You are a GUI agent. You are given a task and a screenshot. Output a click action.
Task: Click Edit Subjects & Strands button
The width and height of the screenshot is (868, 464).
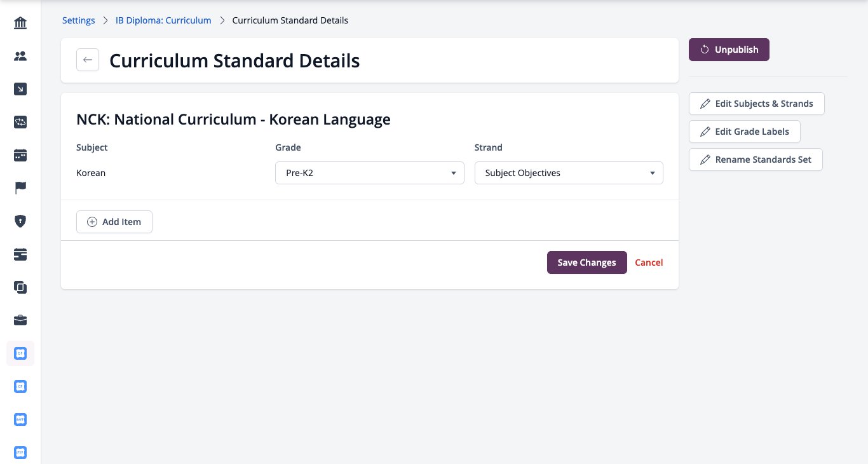pyautogui.click(x=757, y=104)
